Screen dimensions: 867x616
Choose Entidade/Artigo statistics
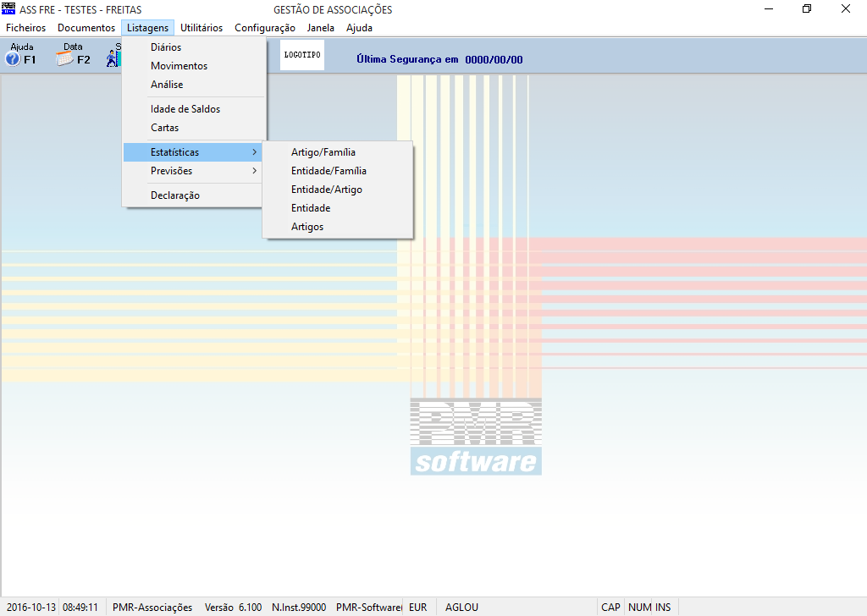pyautogui.click(x=337, y=190)
